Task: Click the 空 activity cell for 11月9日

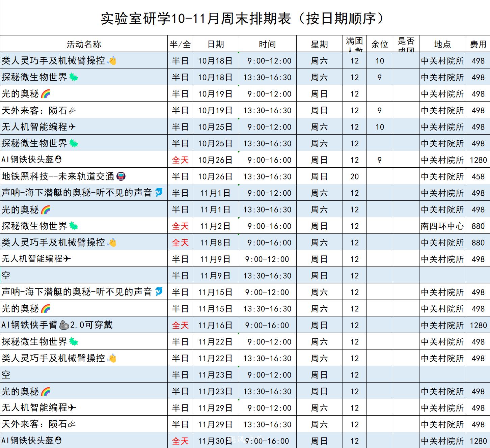Action: (84, 276)
